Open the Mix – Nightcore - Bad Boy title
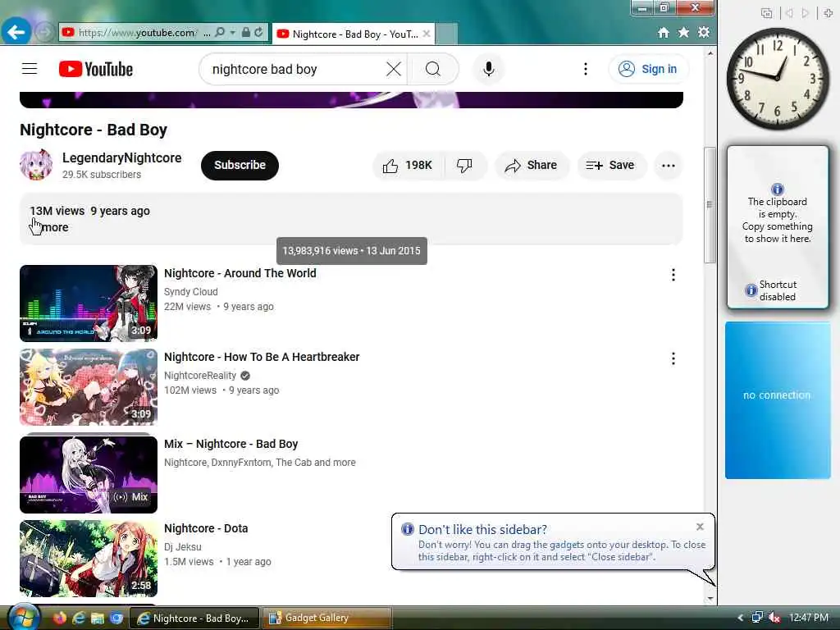 pyautogui.click(x=231, y=444)
